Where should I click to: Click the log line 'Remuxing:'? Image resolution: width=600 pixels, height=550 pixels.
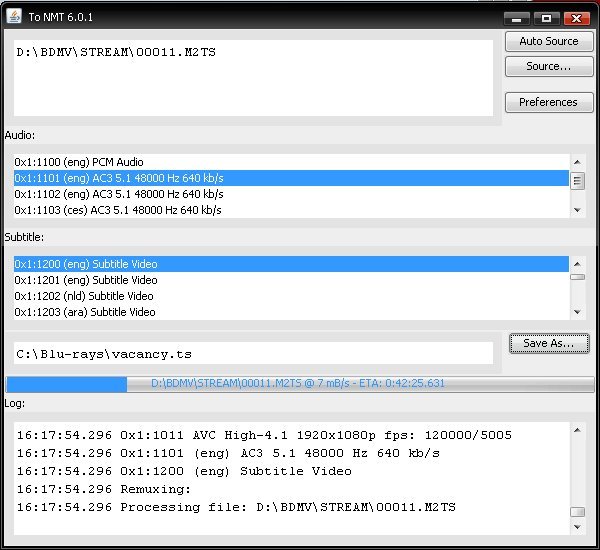coord(104,489)
